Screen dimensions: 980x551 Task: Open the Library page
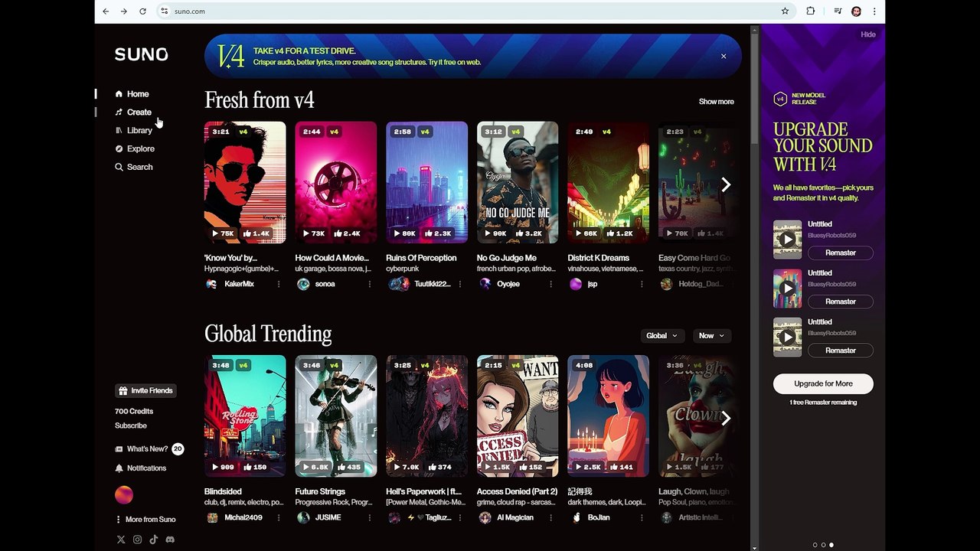(x=133, y=131)
